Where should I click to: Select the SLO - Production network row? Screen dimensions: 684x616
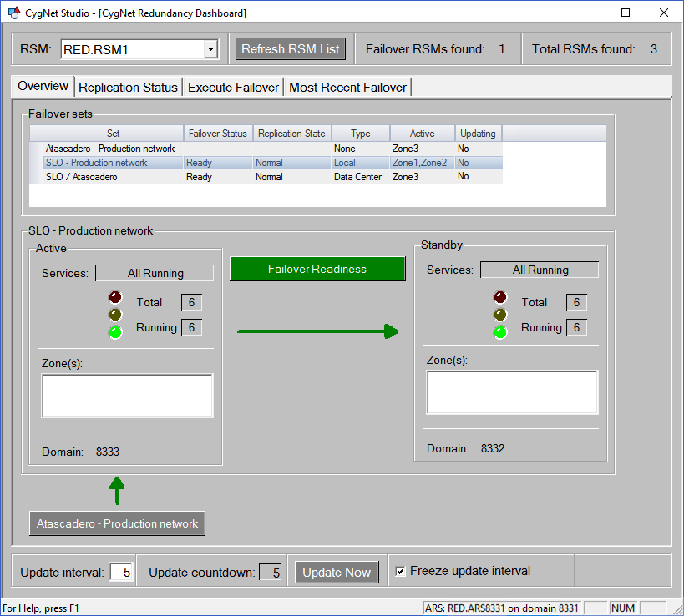tap(266, 163)
